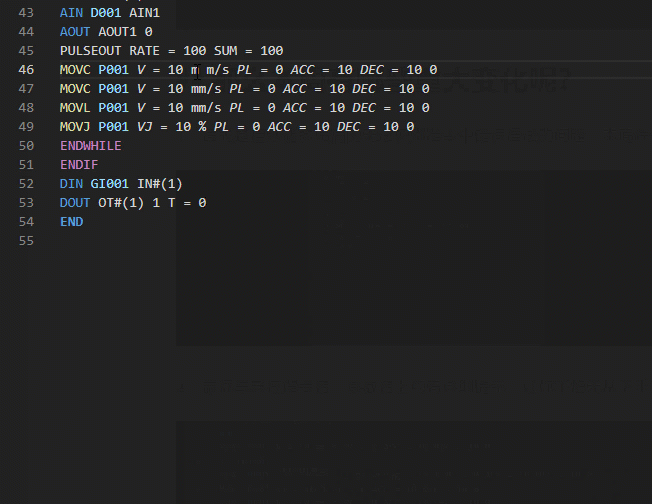Click MOVC keyword on line 47
652x504 pixels.
coord(75,89)
